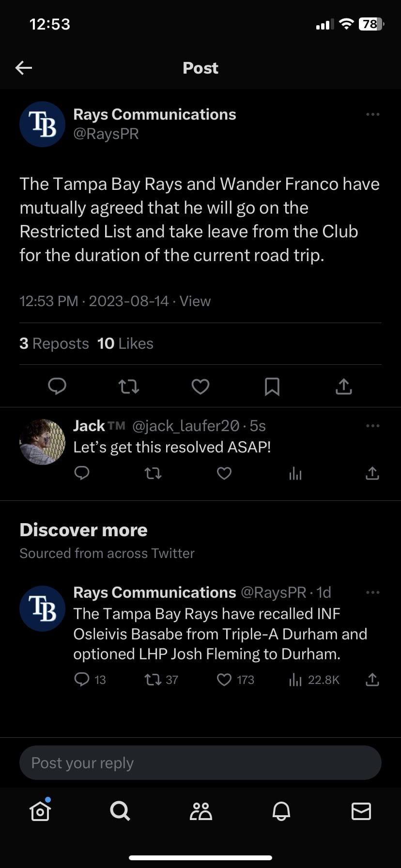Share the main post
This screenshot has height=868, width=401.
tap(343, 386)
